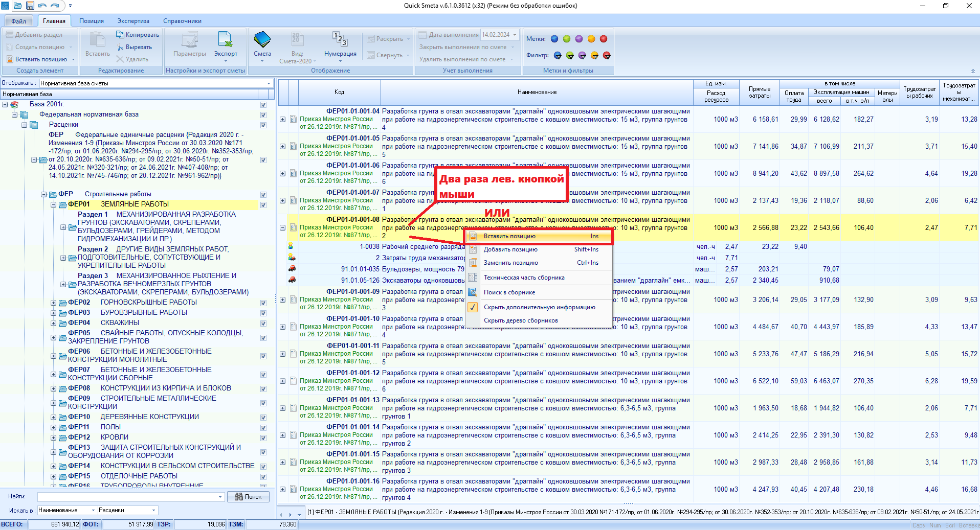Click Закрыть выполнения по смете button
The height and width of the screenshot is (530, 980).
point(465,47)
